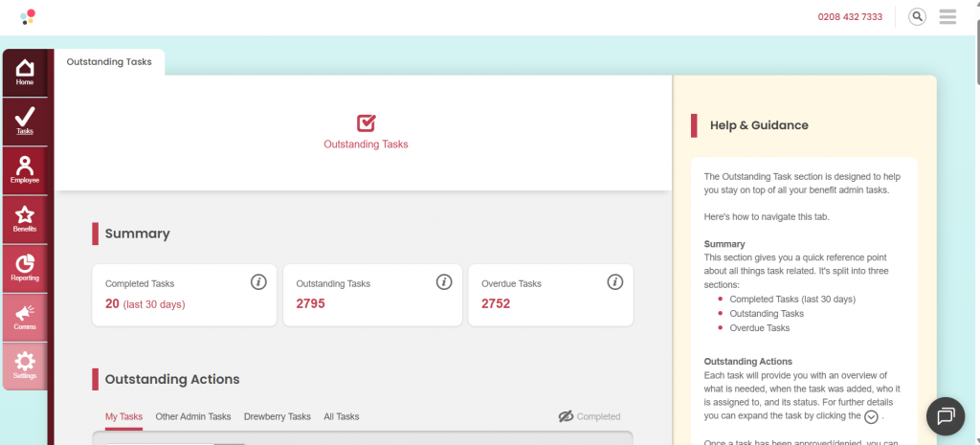This screenshot has width=980, height=445.
Task: Switch to Drewberry Tasks tab
Action: click(x=277, y=416)
